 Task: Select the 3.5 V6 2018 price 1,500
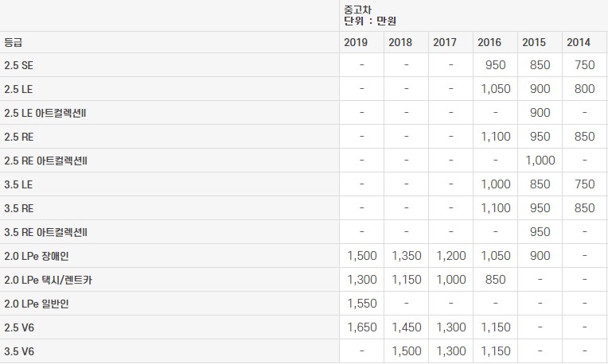pyautogui.click(x=407, y=351)
